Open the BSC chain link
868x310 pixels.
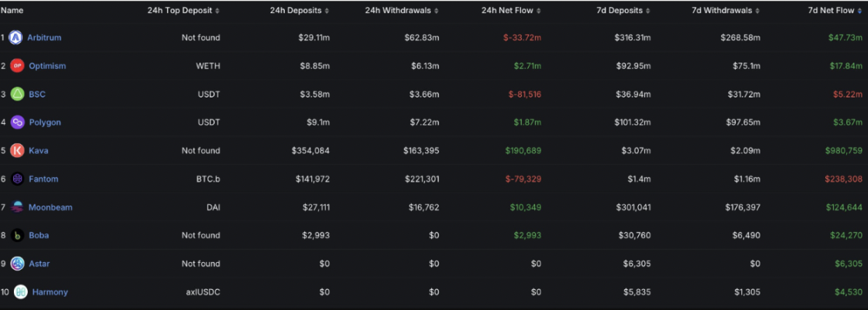(37, 94)
